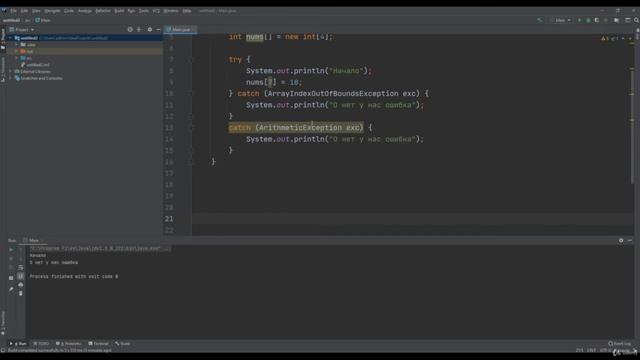Viewport: 640px width, 360px height.
Task: Open the Tools menu
Action: [x=144, y=11]
